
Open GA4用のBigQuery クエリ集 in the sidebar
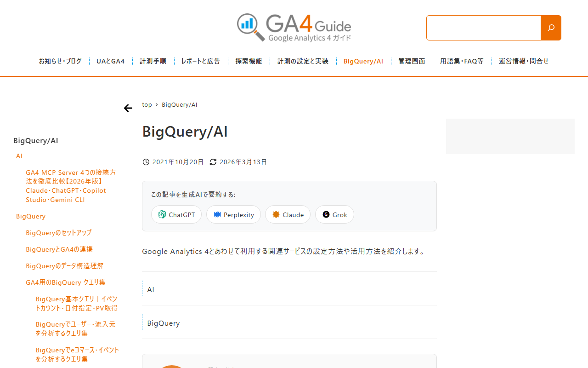66,282
